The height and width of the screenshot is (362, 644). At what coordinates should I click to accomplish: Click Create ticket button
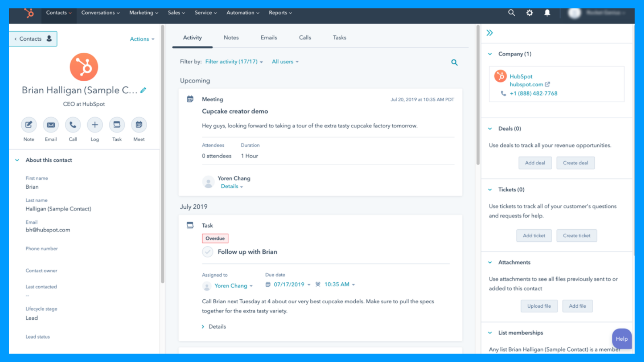(x=577, y=236)
